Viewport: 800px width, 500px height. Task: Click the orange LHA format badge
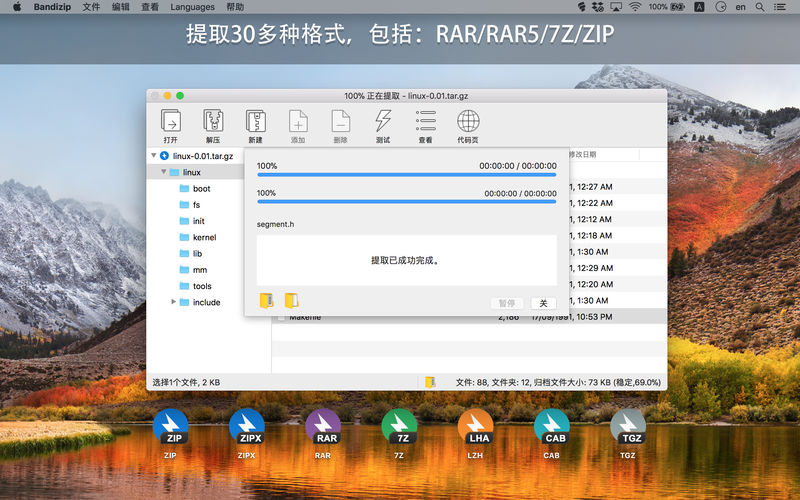475,427
